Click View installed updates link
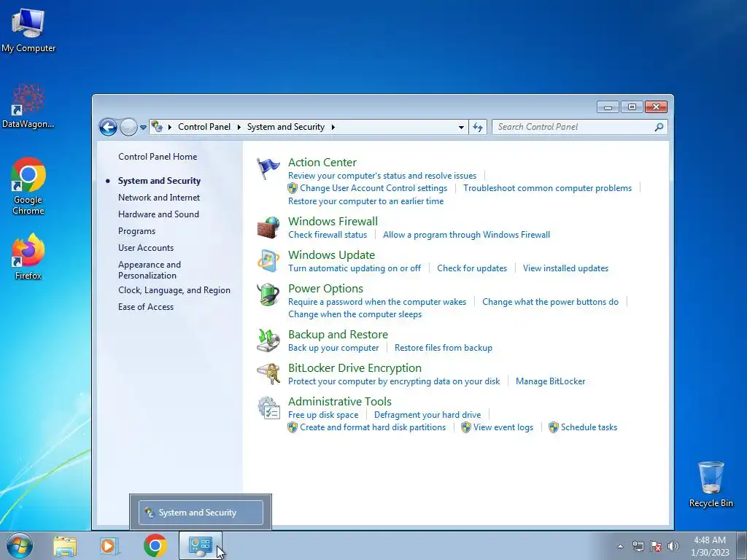747x560 pixels. coord(565,268)
